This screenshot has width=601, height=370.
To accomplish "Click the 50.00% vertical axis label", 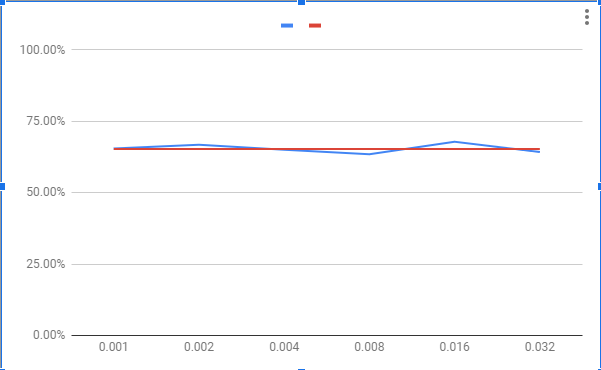I will (x=46, y=192).
